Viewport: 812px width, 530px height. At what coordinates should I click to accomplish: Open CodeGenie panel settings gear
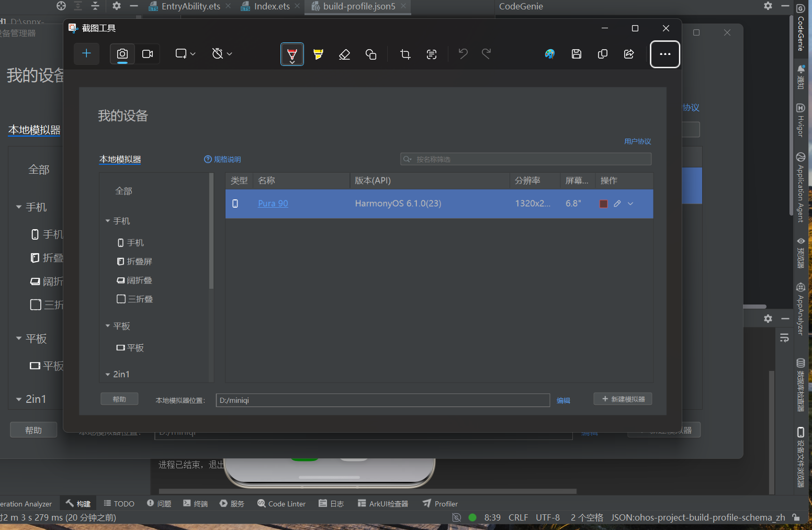click(x=768, y=6)
